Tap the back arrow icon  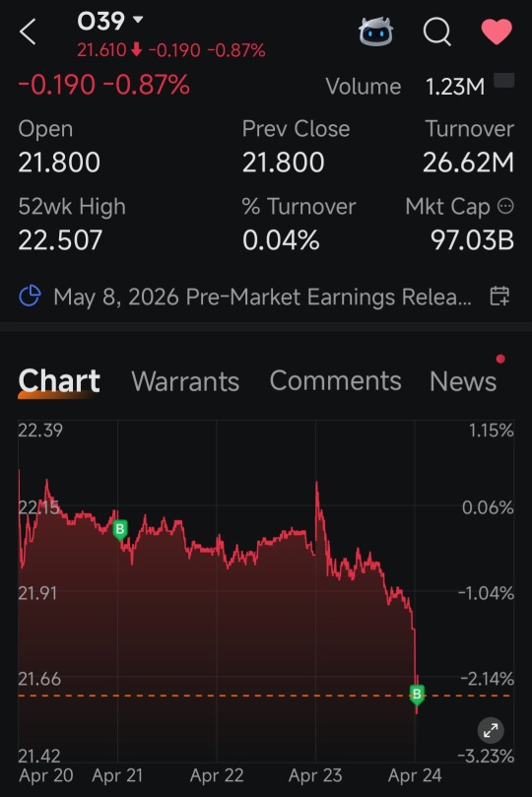pos(28,33)
